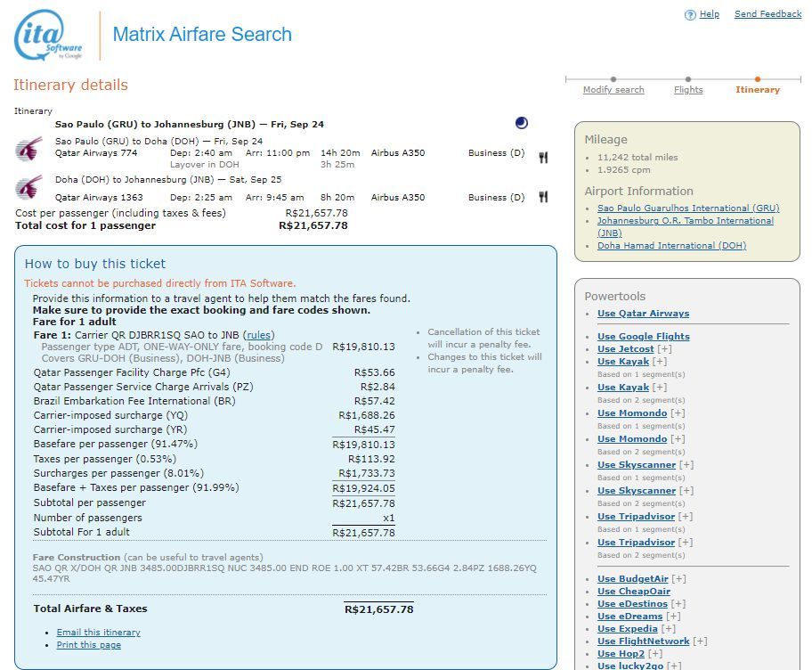Click Use Tripadvisor based on 2 segments

coord(636,542)
